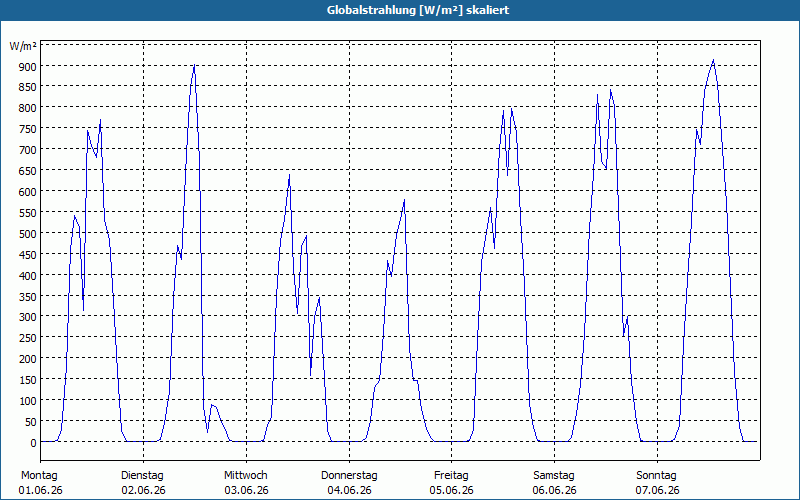
Task: Click the chart title 'Globalstrahlung [W/m²] skaliert'
Action: [x=418, y=10]
